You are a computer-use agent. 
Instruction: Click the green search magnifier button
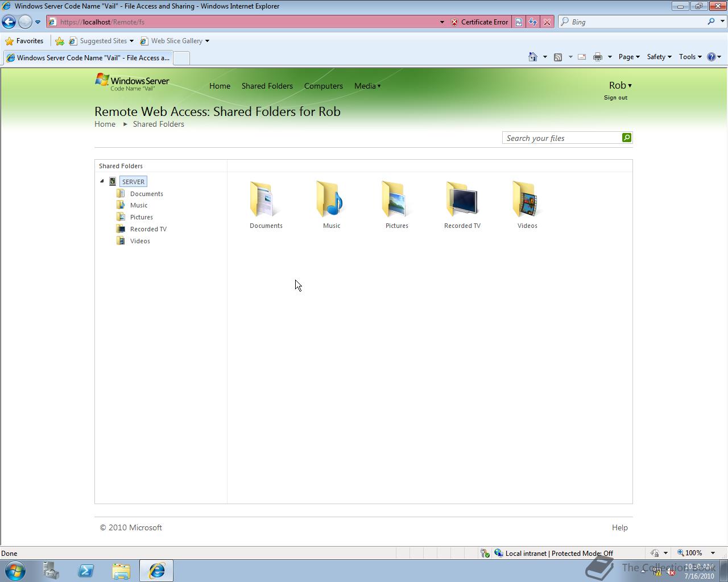pyautogui.click(x=626, y=138)
